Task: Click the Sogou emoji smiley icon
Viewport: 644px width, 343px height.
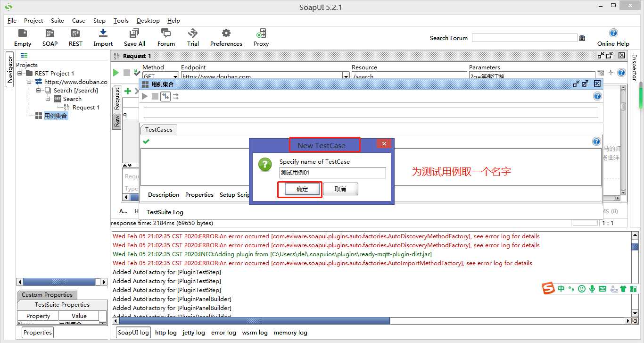Action: pos(582,288)
